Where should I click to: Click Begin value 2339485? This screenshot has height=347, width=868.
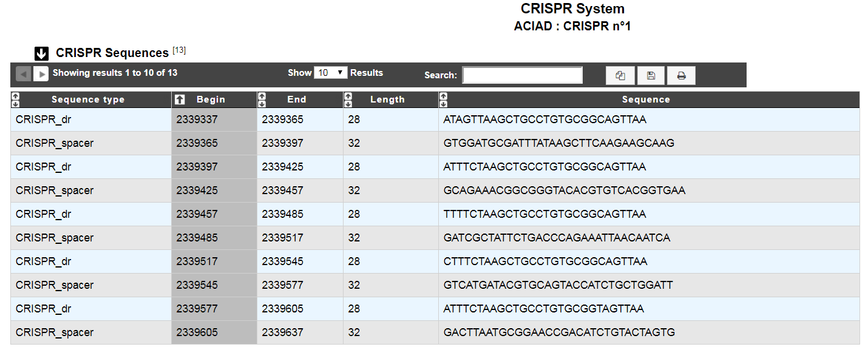(197, 238)
